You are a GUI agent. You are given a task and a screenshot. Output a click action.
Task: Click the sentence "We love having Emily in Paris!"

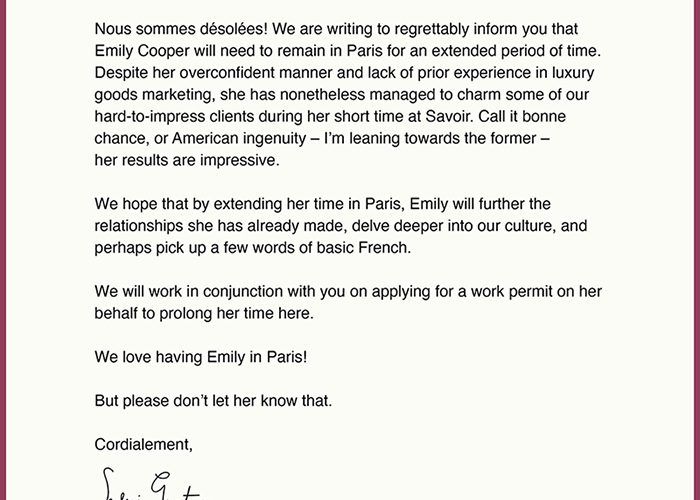point(201,358)
